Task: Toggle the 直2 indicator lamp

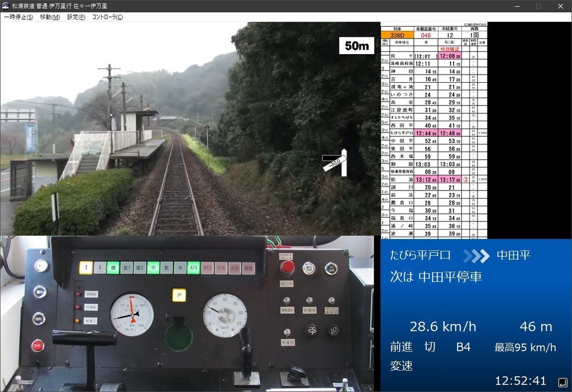Action: click(x=140, y=267)
